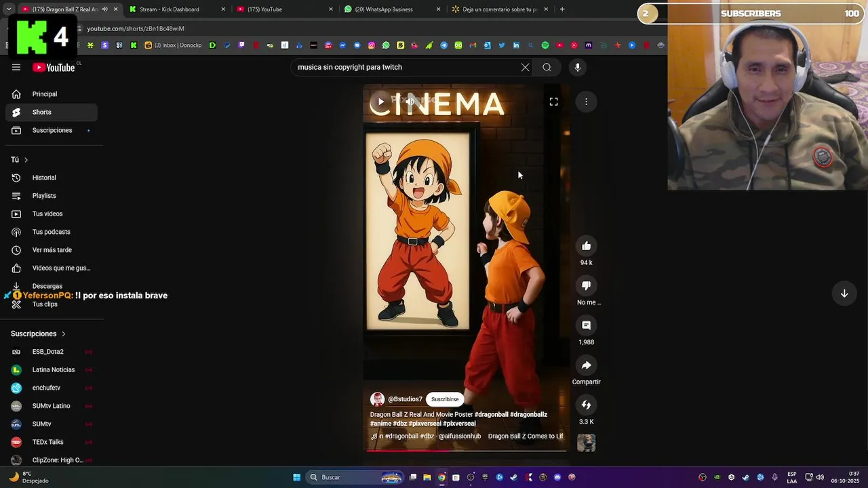
Task: Open the system tray volume icon
Action: point(820,477)
